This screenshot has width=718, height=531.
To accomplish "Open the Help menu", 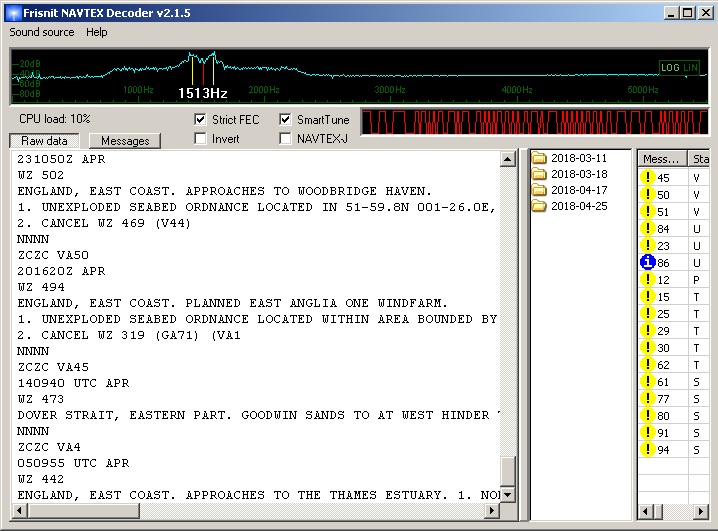I will pos(97,32).
